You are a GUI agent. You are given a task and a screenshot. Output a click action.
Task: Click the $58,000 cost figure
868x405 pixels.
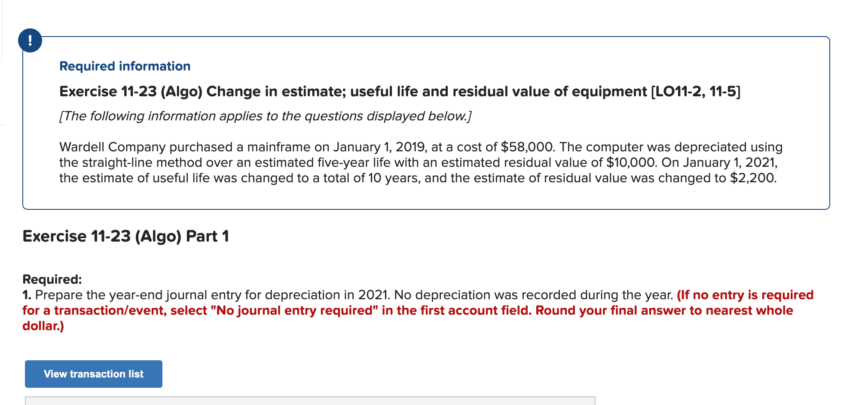click(526, 147)
